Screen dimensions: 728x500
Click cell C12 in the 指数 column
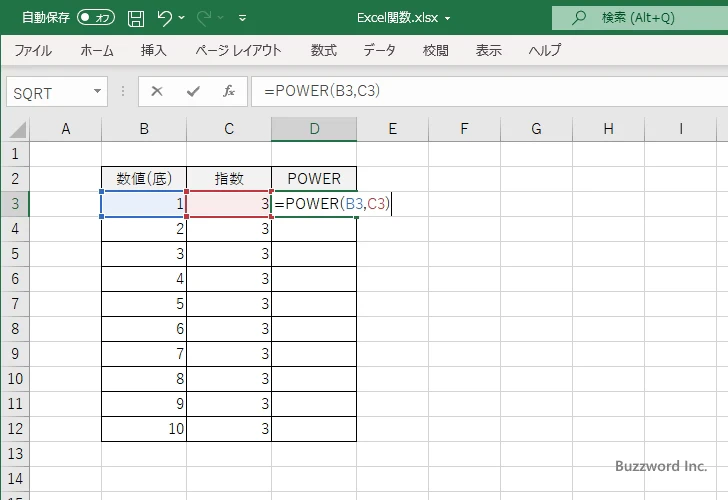[229, 429]
